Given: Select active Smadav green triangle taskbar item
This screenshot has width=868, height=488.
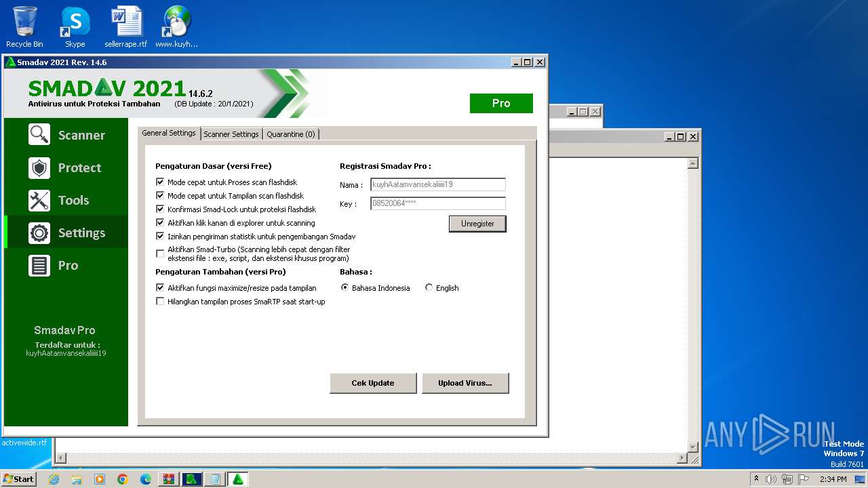Looking at the screenshot, I should pos(238,479).
